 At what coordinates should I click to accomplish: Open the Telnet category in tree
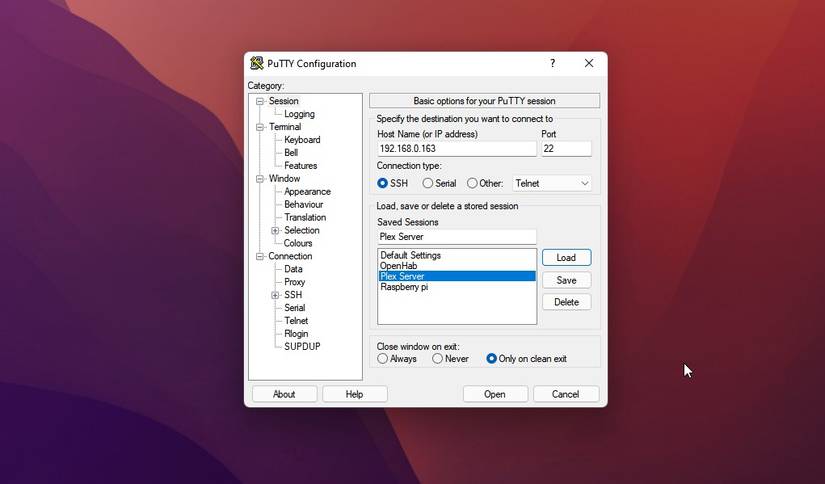coord(296,321)
